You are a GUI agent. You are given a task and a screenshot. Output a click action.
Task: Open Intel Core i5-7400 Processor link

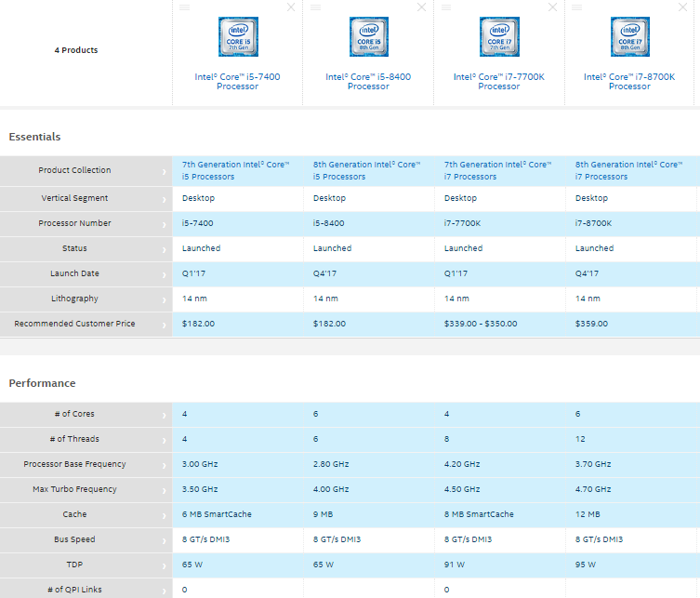click(237, 81)
